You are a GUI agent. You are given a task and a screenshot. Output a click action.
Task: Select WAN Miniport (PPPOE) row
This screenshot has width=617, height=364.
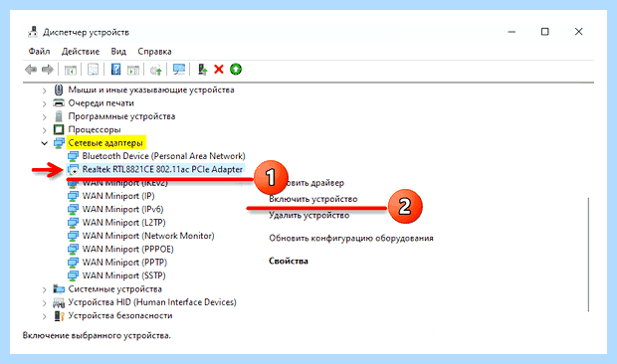127,250
